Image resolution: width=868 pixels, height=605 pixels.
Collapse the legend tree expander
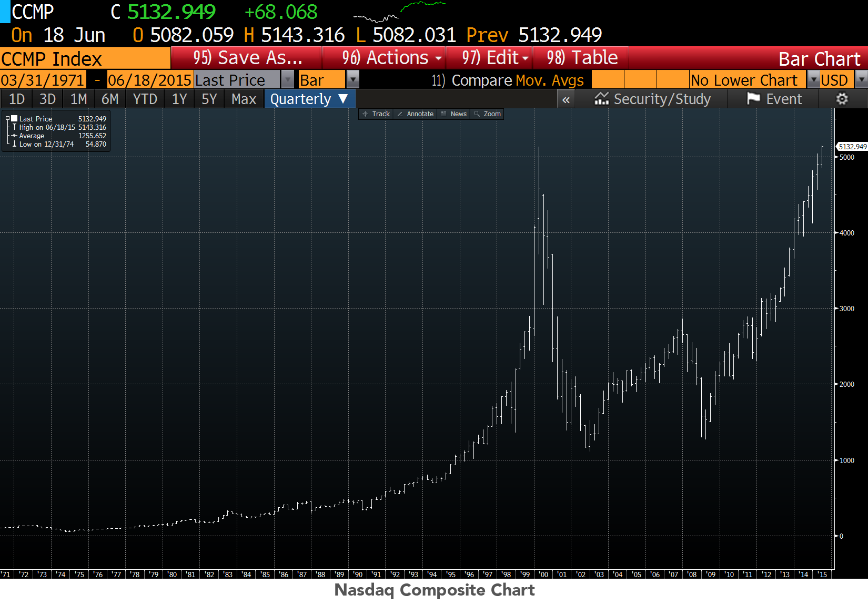(7, 119)
